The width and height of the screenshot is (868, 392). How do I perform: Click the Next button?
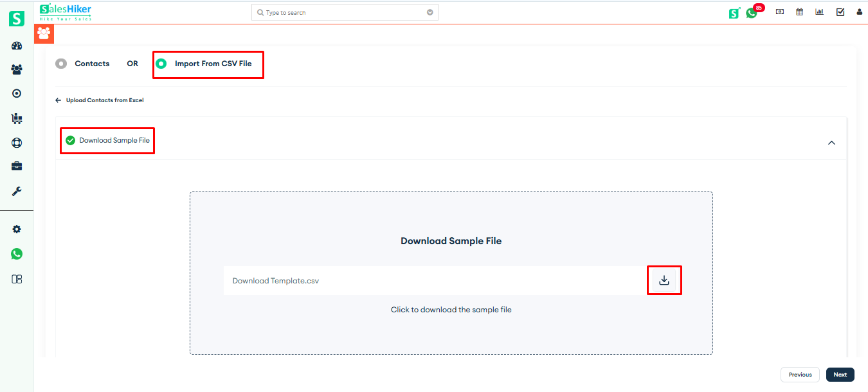tap(840, 375)
